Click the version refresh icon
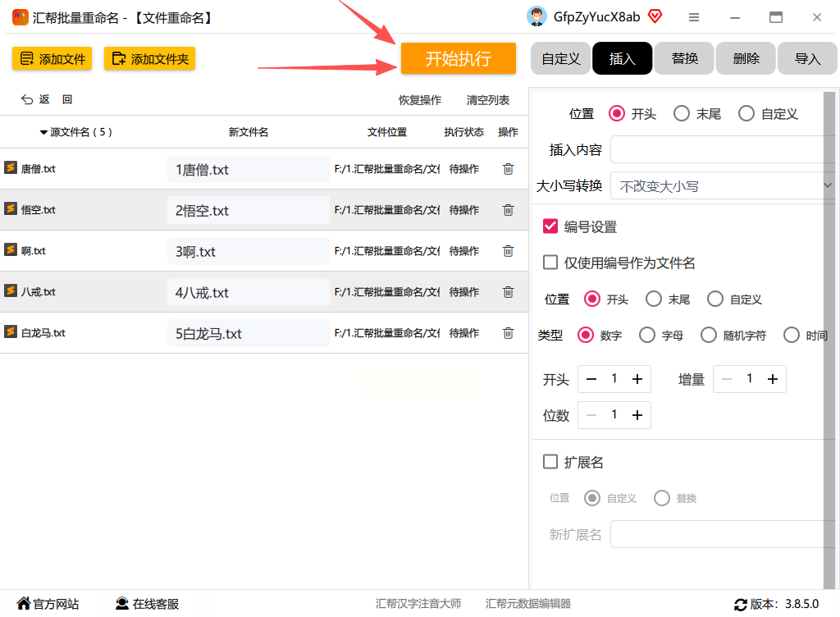Screen dimensions: 840x617 [x=741, y=605]
